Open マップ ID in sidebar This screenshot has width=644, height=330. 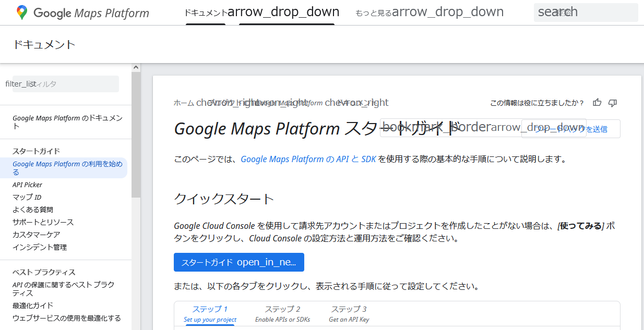(27, 197)
